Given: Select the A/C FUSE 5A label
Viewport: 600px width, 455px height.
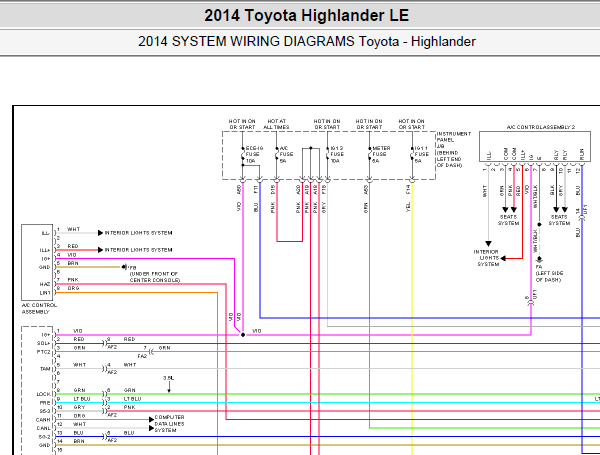Looking at the screenshot, I should tap(286, 154).
